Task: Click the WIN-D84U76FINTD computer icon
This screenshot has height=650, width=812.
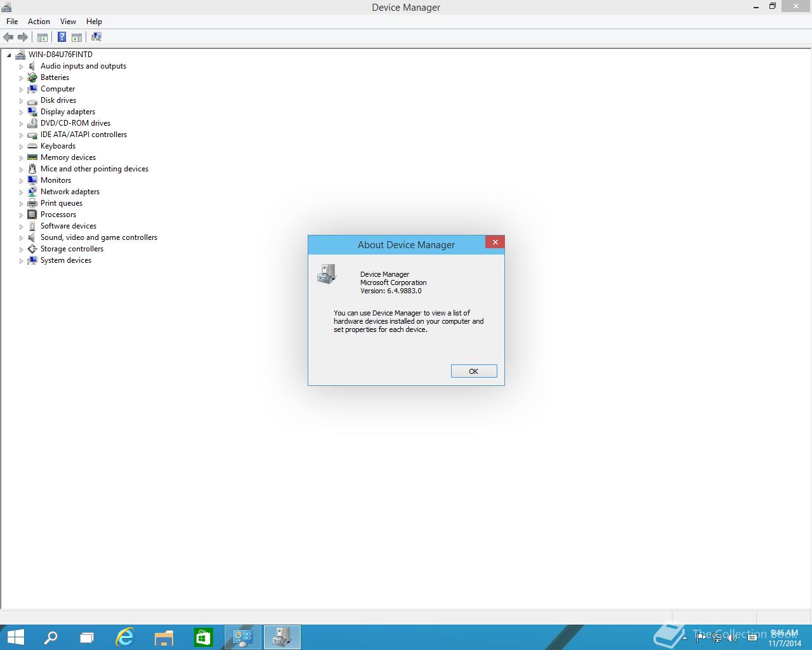Action: [x=20, y=55]
